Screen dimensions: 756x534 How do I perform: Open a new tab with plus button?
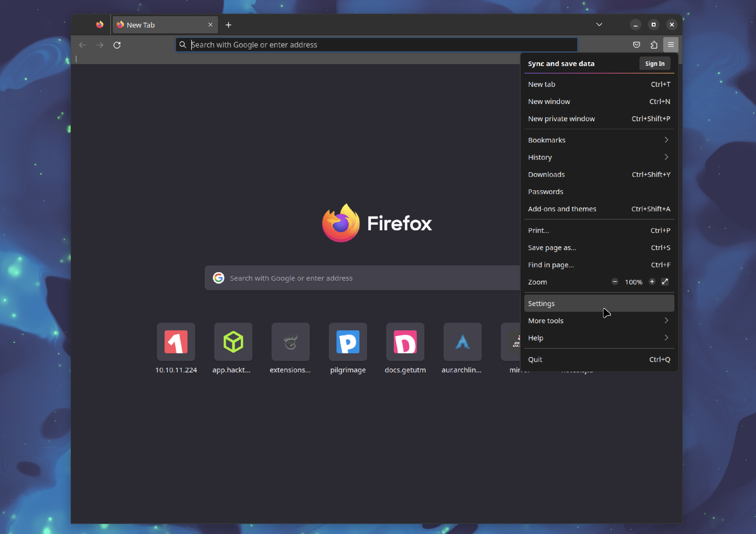coord(228,25)
